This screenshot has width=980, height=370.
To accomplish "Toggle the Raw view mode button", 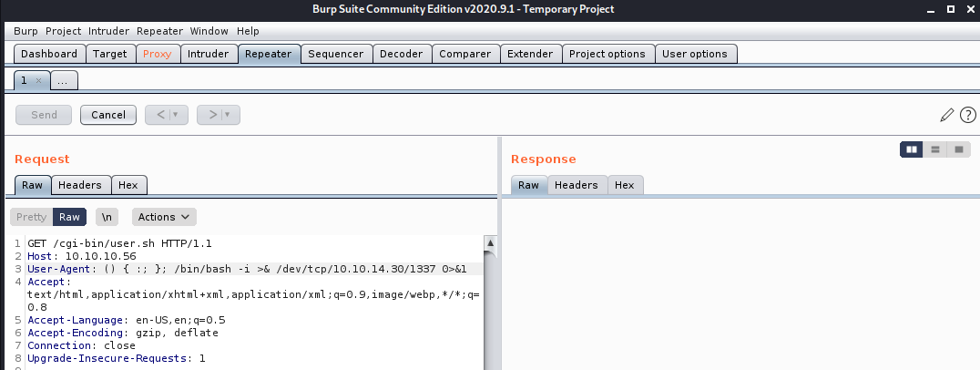I will pyautogui.click(x=69, y=217).
